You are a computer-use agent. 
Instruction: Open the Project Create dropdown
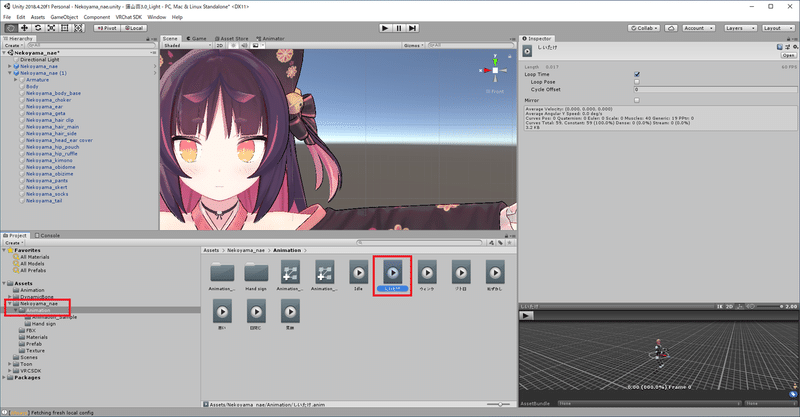[13, 243]
